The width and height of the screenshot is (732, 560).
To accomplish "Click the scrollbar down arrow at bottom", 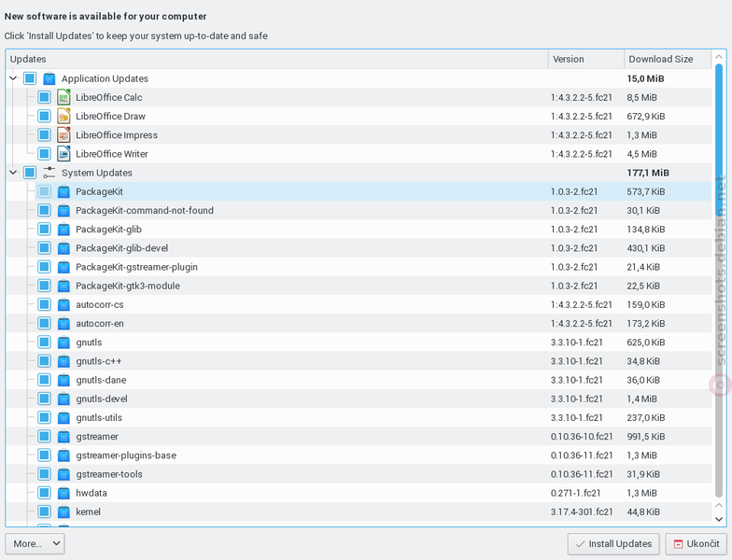I will click(x=719, y=519).
